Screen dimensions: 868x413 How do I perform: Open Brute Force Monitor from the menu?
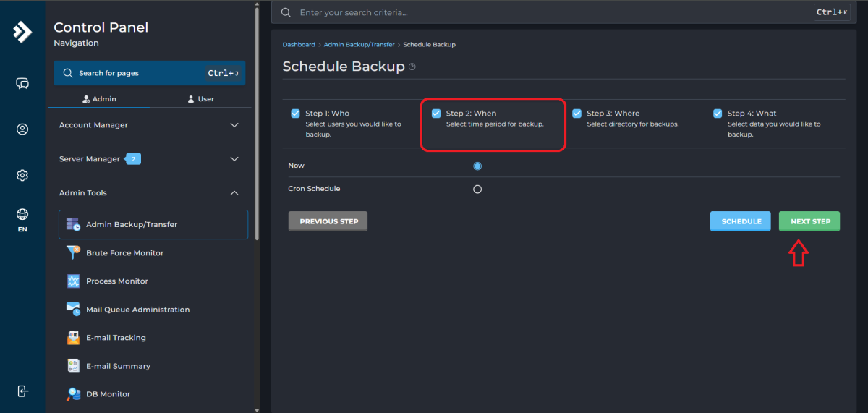tap(124, 253)
